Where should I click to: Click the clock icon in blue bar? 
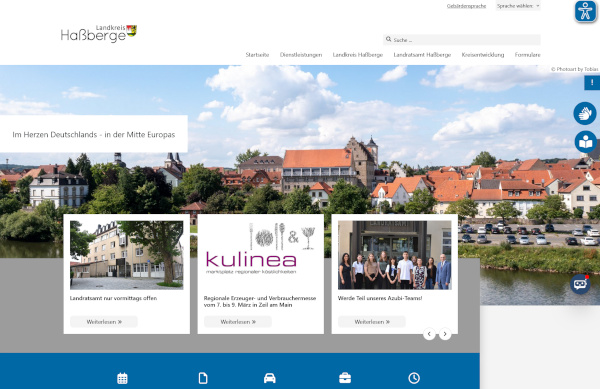coord(414,378)
